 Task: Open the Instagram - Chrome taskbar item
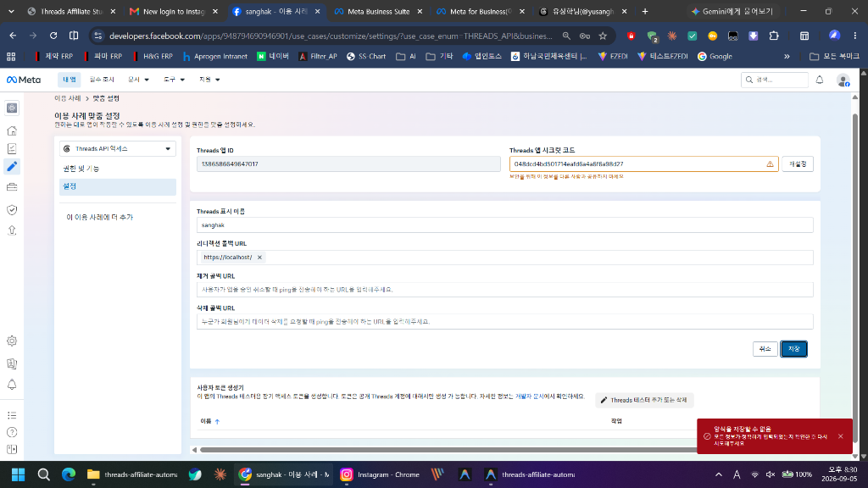[x=381, y=474]
